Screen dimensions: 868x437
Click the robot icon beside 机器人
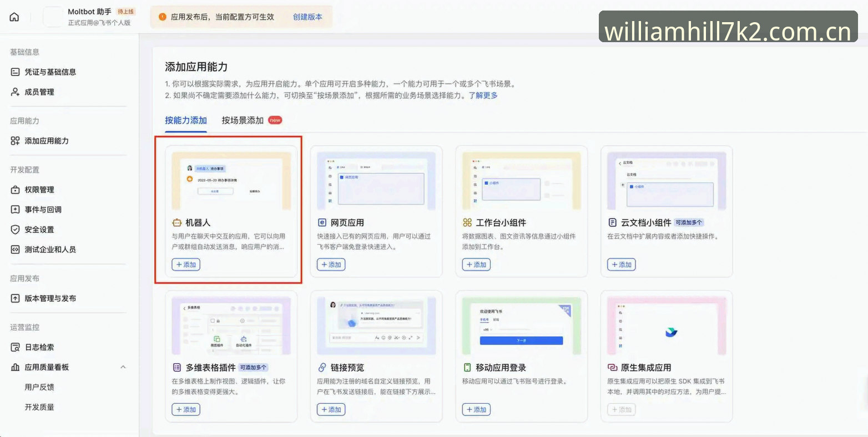[177, 223]
